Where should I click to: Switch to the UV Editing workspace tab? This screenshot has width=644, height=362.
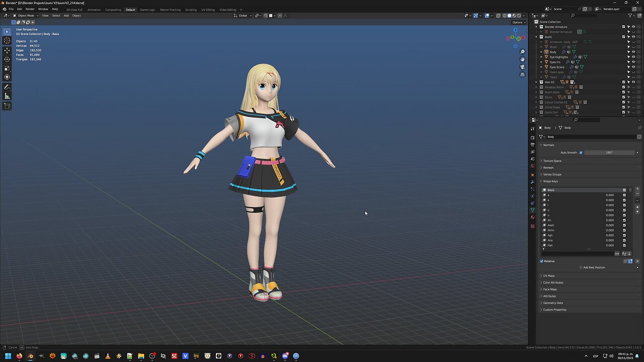pyautogui.click(x=208, y=10)
